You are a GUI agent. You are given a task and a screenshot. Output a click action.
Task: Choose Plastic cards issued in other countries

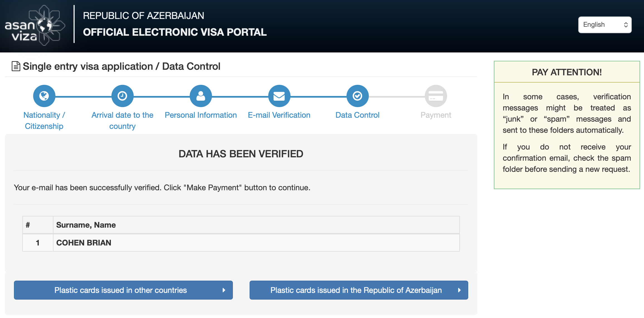[121, 290]
